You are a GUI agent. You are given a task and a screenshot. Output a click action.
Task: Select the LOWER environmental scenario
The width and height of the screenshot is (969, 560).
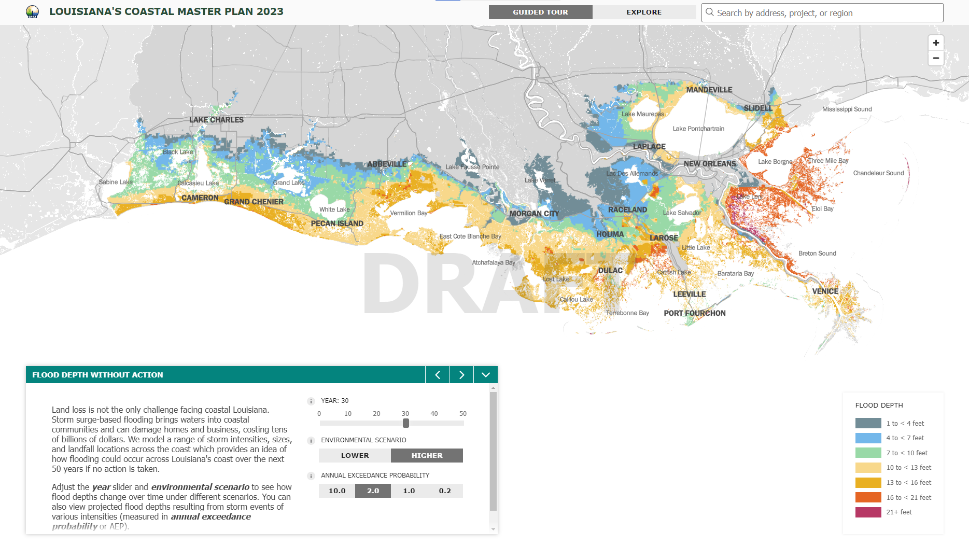point(355,455)
